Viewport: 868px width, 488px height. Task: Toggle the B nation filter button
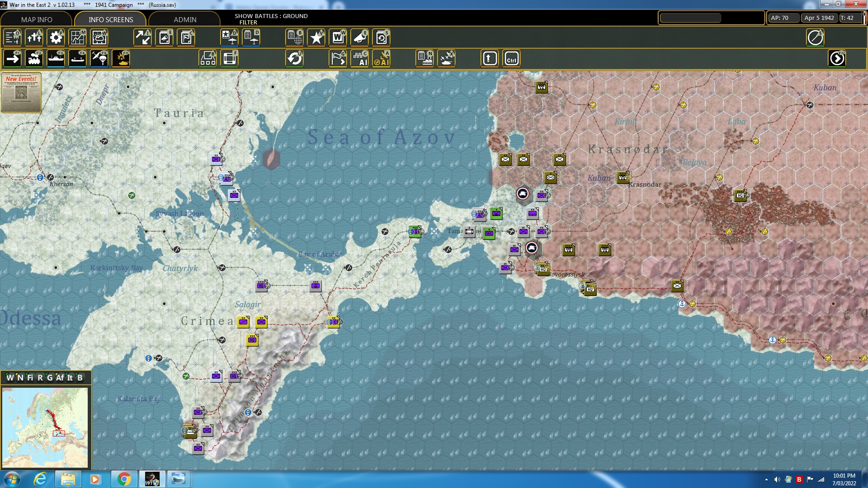tap(80, 378)
